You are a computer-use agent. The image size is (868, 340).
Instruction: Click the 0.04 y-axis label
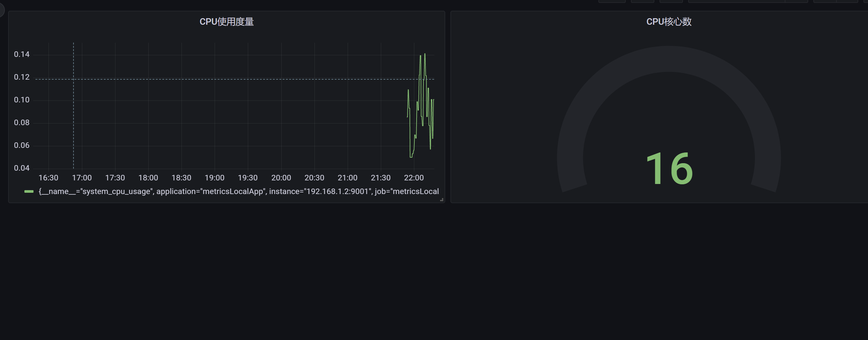[x=21, y=168]
